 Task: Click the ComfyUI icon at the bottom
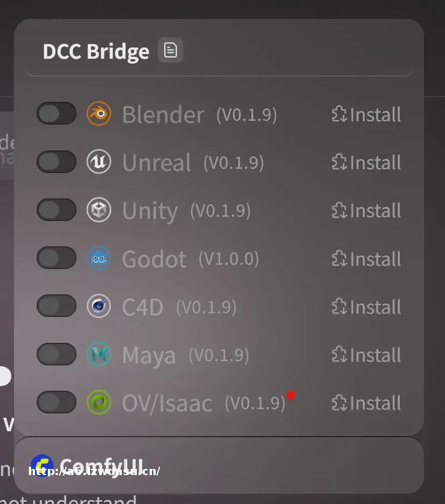[41, 465]
